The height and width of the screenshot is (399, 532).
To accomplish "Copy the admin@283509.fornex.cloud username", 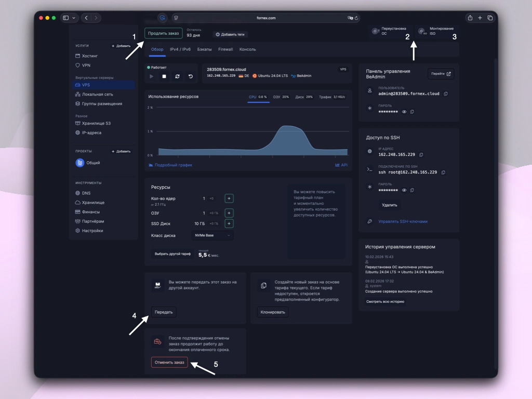I will coord(446,94).
